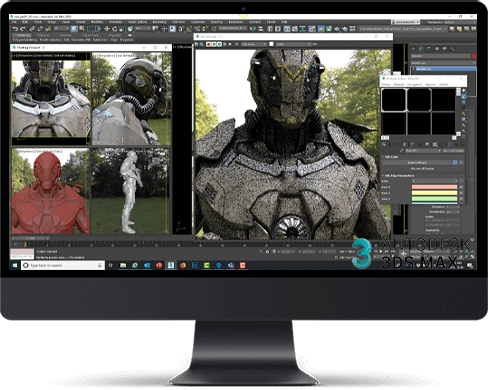This screenshot has height=390, width=488.
Task: Open Navigation menu in Material Editor
Action: point(414,84)
